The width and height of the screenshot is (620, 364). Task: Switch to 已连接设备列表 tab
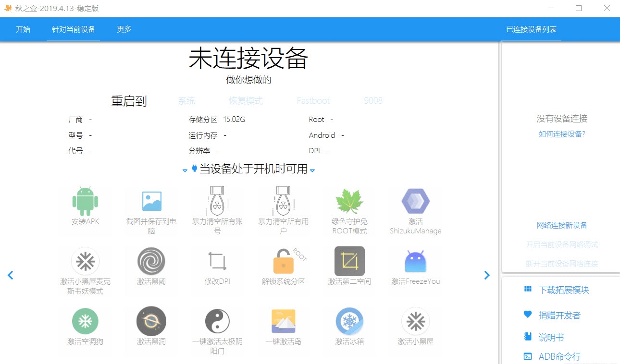(x=531, y=29)
